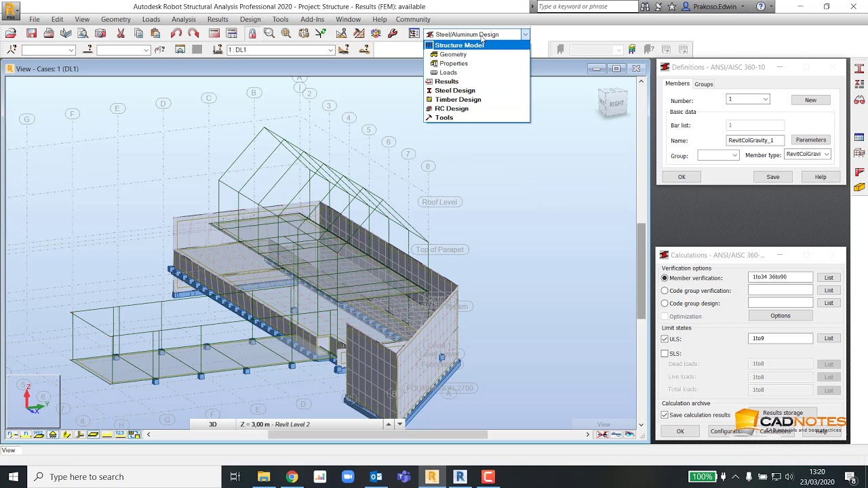
Task: Undo last action red arrow icon
Action: tap(176, 33)
